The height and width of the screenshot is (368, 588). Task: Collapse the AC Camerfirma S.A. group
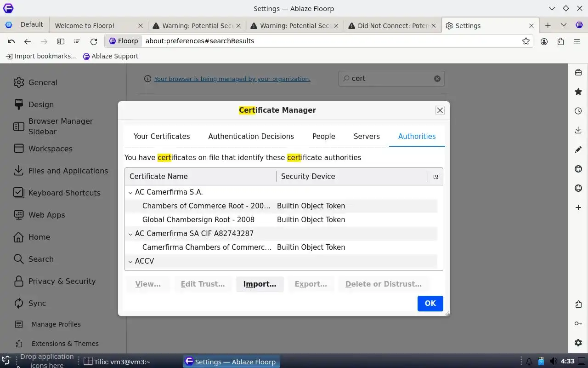[x=130, y=193]
